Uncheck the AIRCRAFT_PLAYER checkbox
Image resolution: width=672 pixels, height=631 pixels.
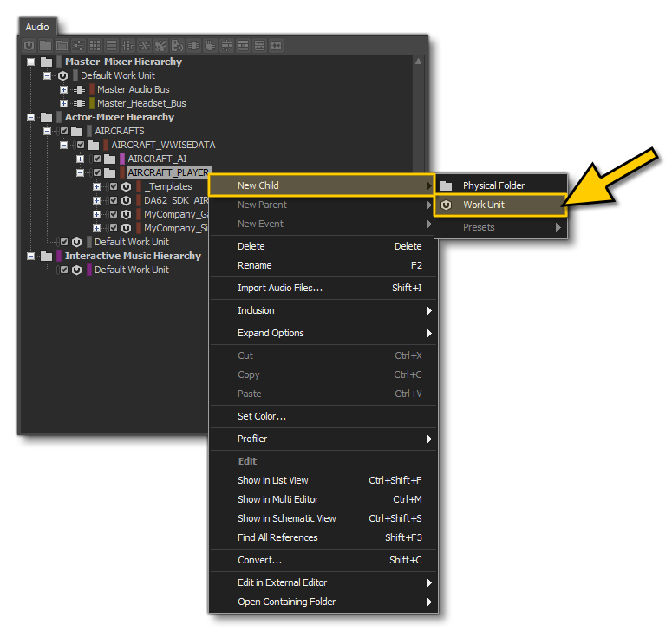tap(97, 172)
